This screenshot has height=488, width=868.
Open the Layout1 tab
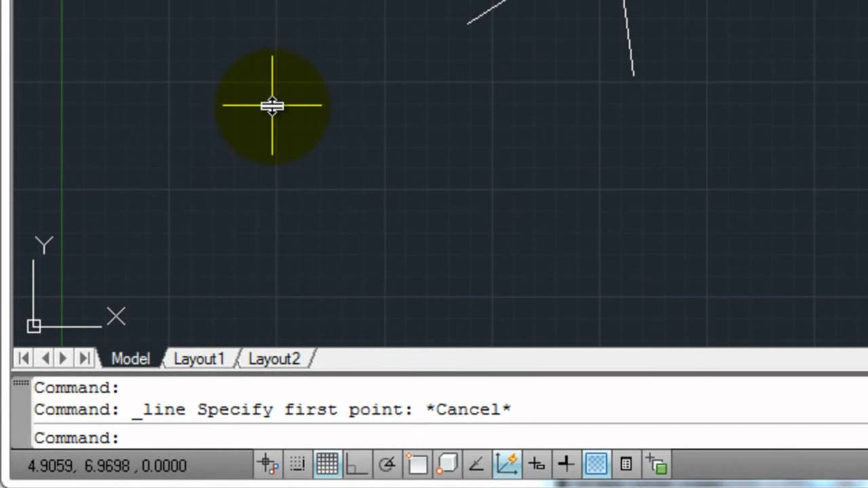tap(199, 359)
